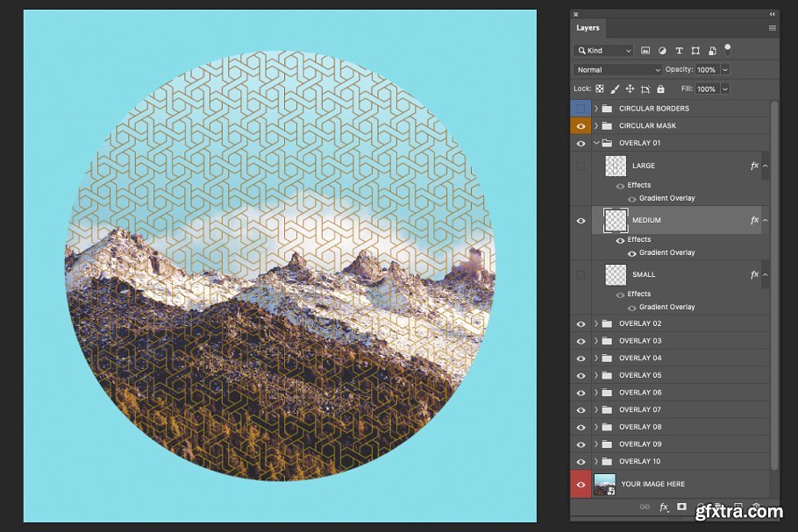Open the Layers panel options menu
Screen dimensions: 798x532
(773, 28)
